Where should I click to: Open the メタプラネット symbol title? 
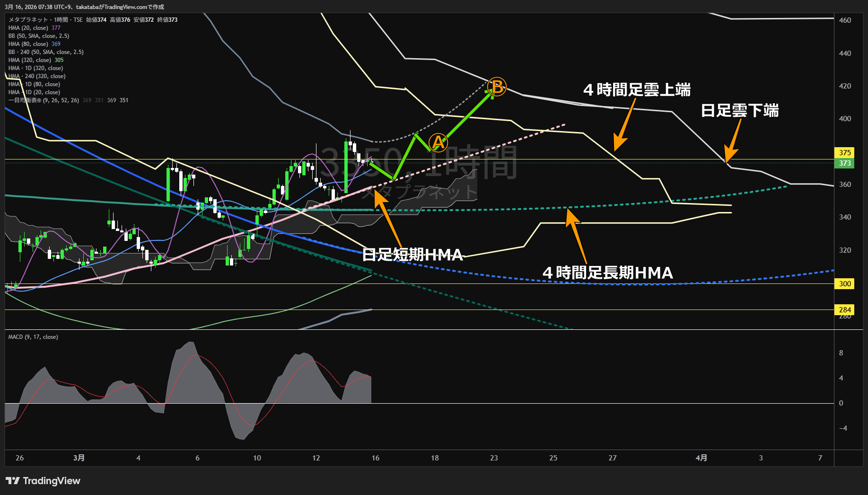[28, 20]
